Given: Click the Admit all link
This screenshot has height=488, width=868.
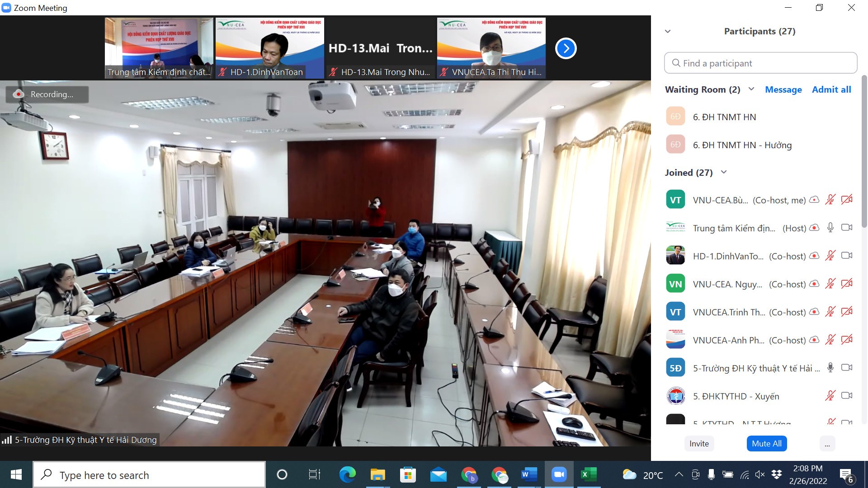Looking at the screenshot, I should [831, 89].
